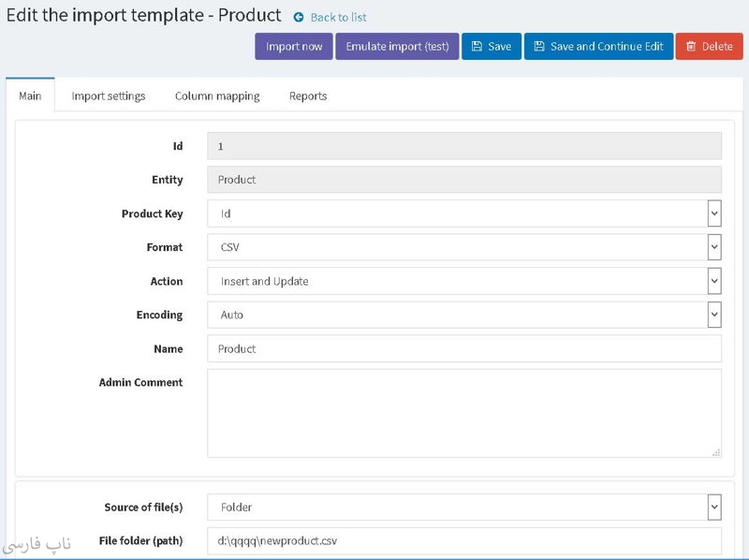The height and width of the screenshot is (560, 749).
Task: Open the Reports tab
Action: pyautogui.click(x=308, y=96)
